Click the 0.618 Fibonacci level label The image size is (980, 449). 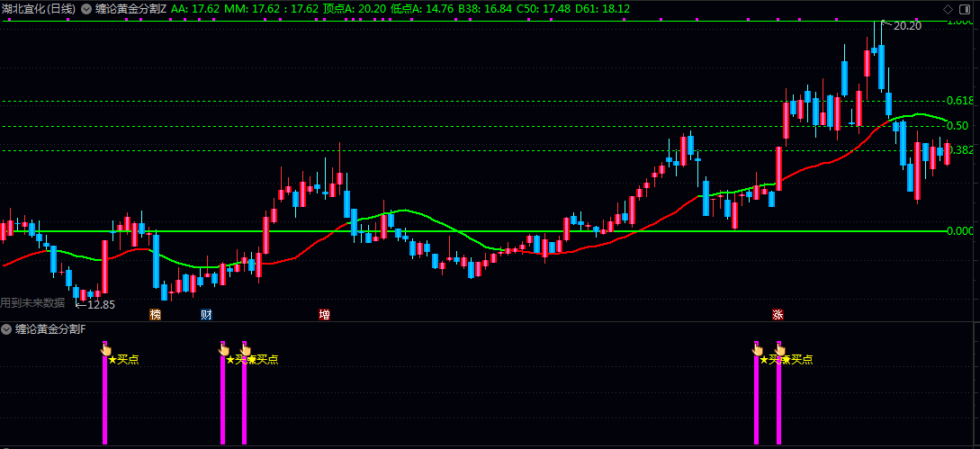tap(960, 101)
